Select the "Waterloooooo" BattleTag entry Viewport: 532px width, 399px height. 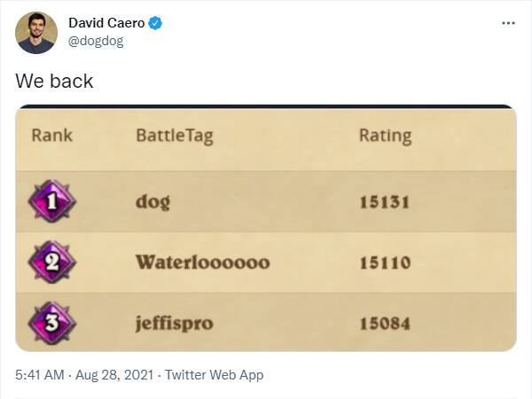click(202, 262)
